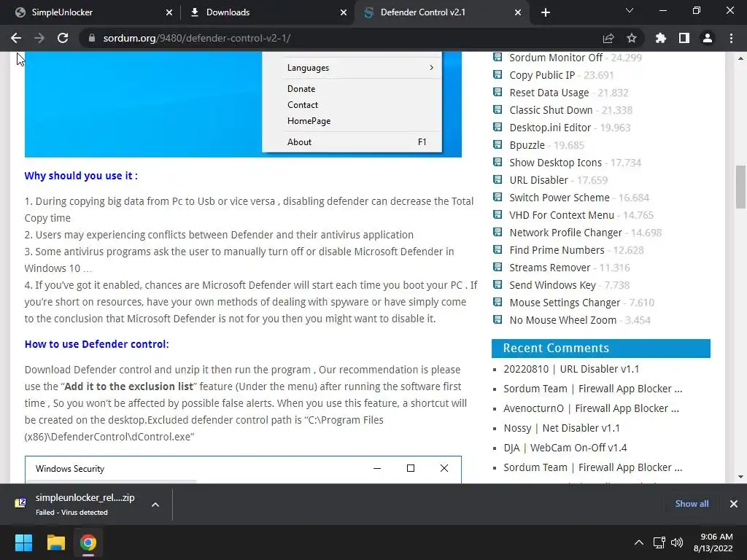
Task: Click the simpleunlocker zip download item
Action: (x=75, y=505)
